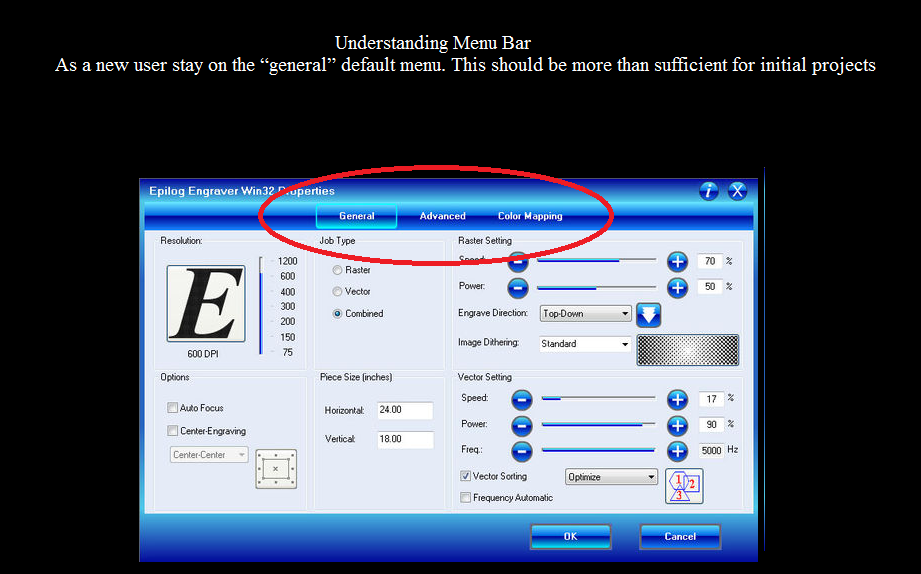Click the Vector Power value field showing 90
The image size is (921, 574).
click(x=711, y=425)
